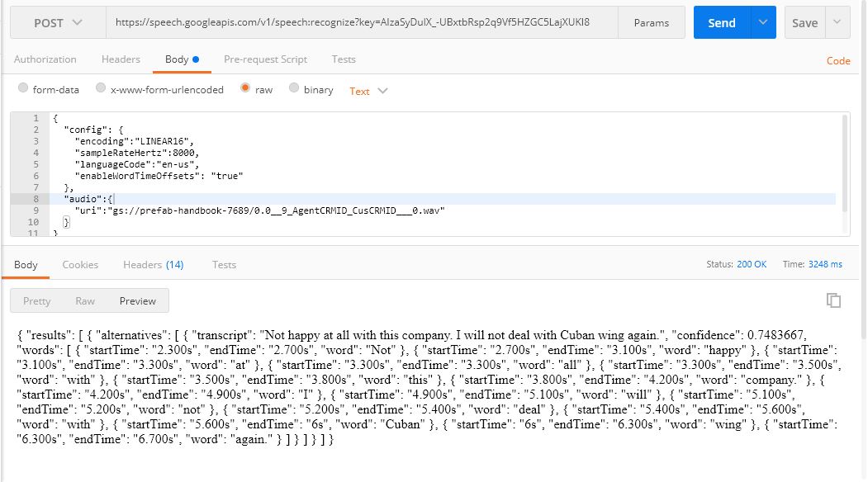Save the request
Screen dimensions: 868x482
pos(804,22)
